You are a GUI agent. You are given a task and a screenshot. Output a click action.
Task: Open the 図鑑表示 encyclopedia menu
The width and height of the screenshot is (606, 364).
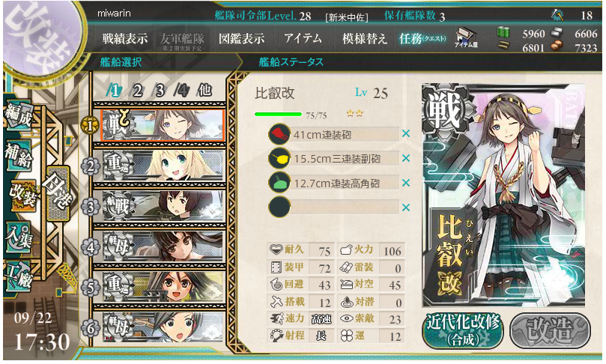tap(241, 38)
